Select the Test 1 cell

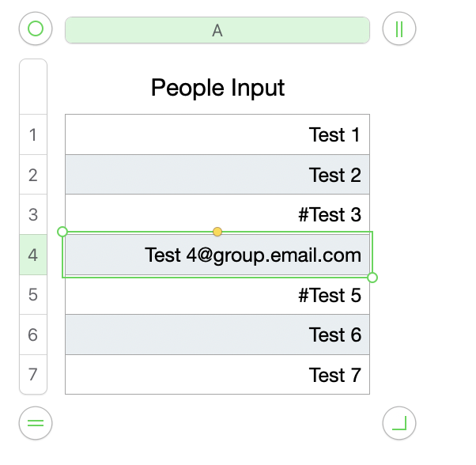[217, 134]
